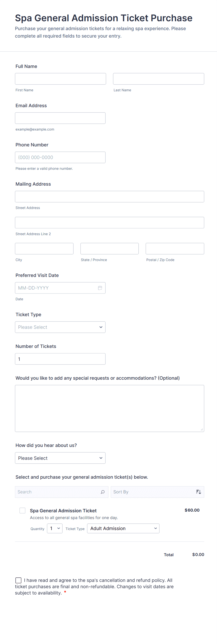Focus the Number of Tickets field
217x644 pixels.
[60, 359]
